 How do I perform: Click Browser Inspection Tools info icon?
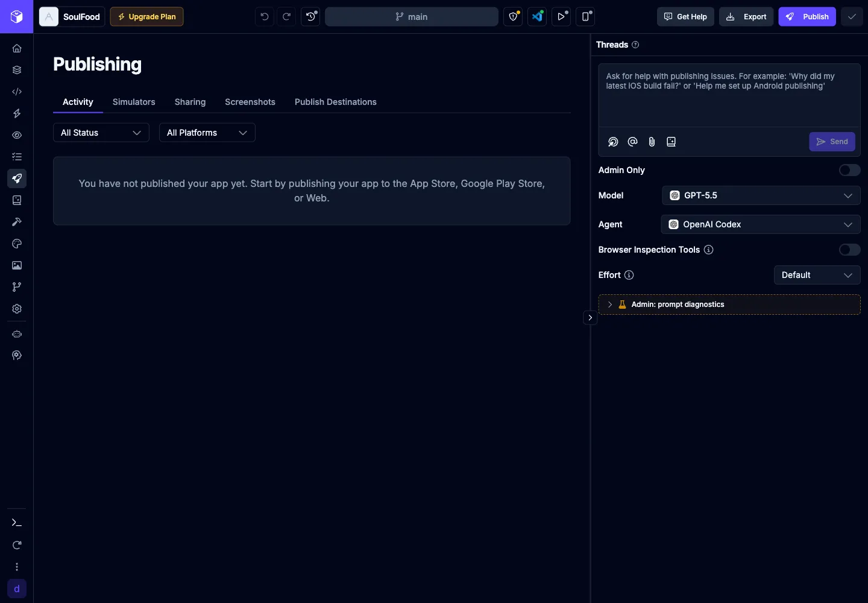[709, 250]
